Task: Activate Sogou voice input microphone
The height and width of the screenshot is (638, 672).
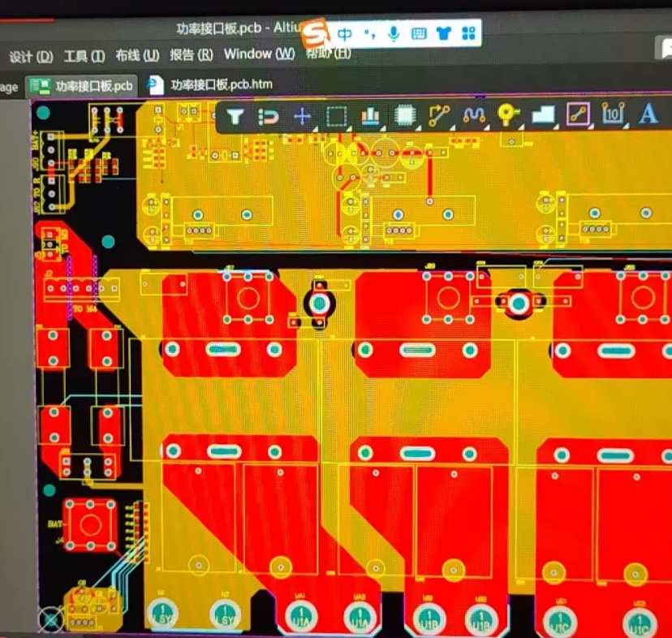Action: pyautogui.click(x=394, y=33)
